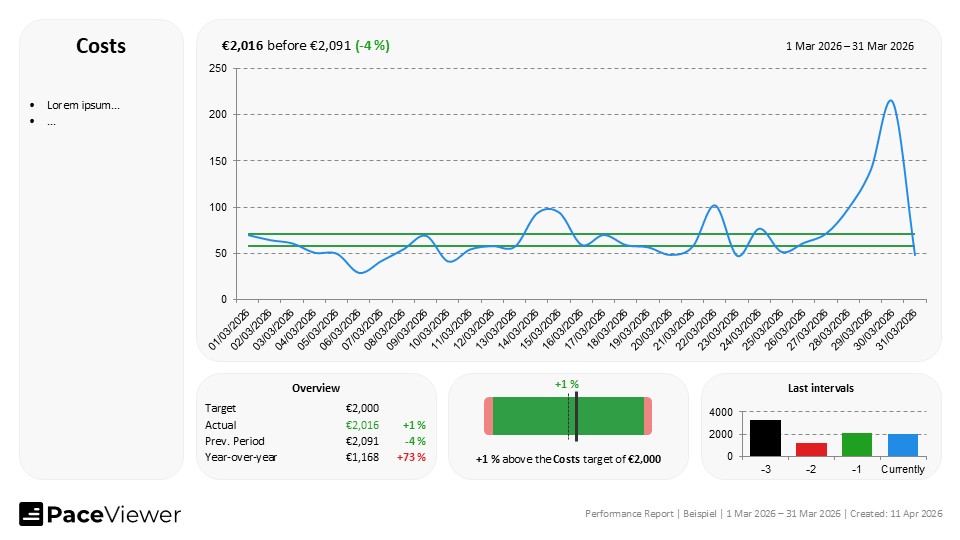Viewport: 960px width, 540px height.
Task: Click the 250 y-axis label
Action: click(x=217, y=68)
